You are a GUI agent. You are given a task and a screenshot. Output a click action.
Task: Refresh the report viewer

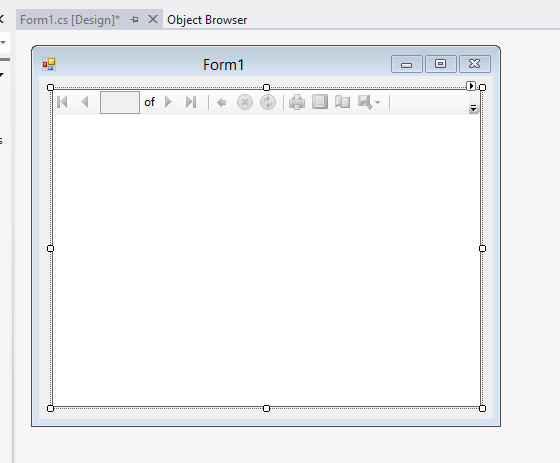coord(268,102)
